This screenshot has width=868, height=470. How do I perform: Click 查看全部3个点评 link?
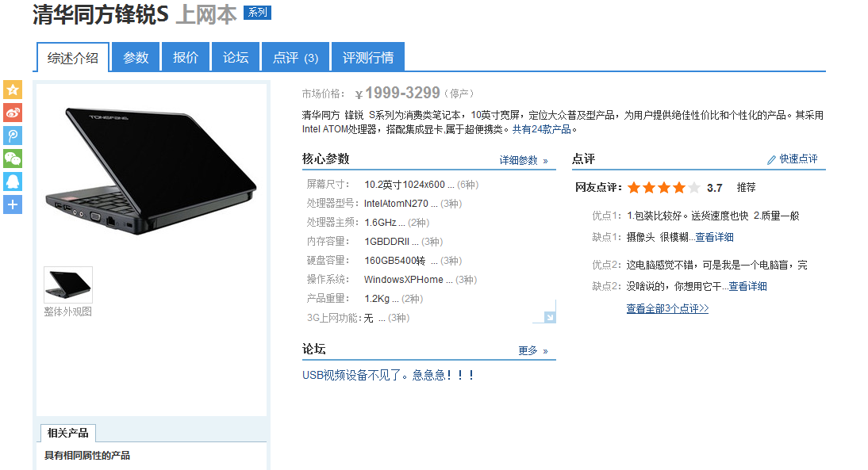(667, 308)
